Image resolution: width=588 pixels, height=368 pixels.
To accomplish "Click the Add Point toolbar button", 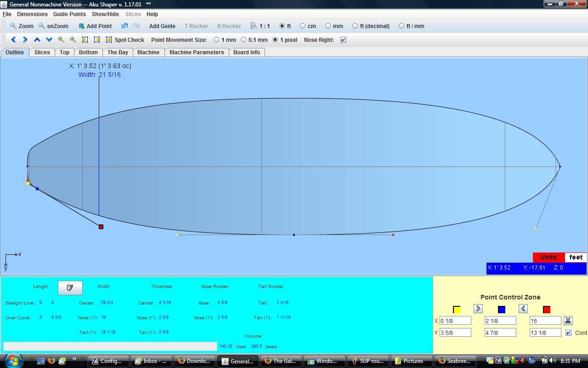I will point(95,26).
